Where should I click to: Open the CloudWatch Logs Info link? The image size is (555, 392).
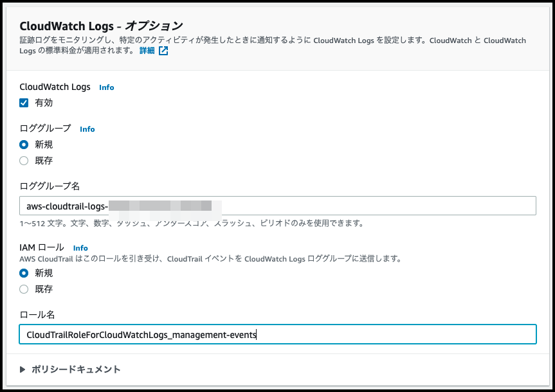coord(106,87)
